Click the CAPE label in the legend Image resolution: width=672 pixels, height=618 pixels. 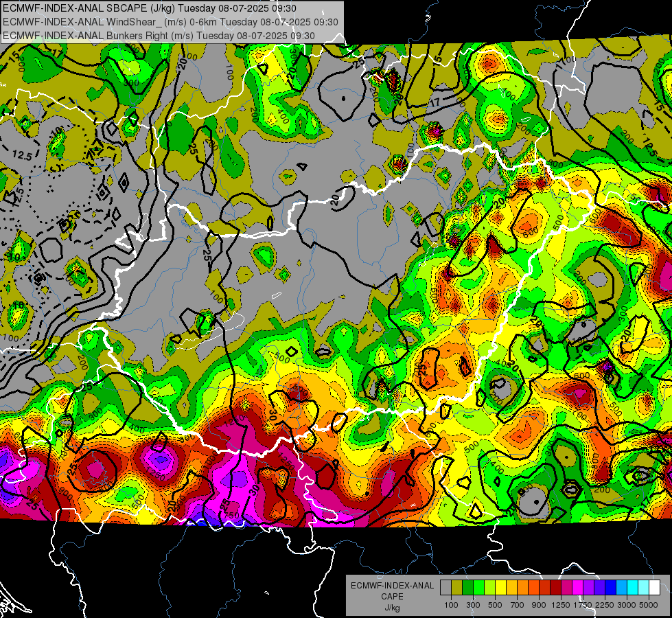point(392,597)
